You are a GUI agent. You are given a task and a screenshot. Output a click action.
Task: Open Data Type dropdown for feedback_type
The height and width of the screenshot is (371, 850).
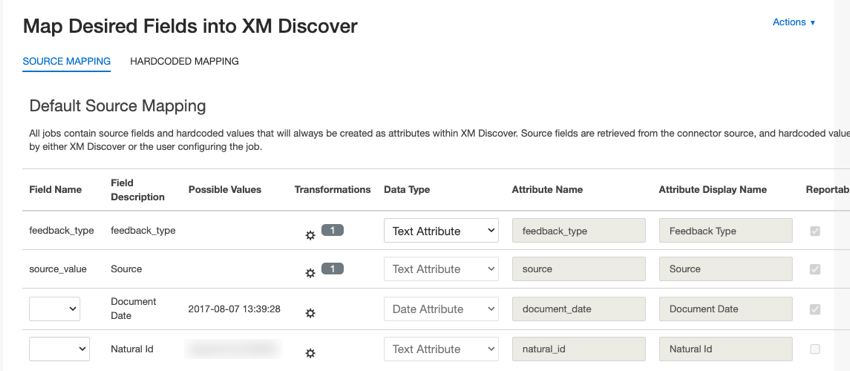(441, 231)
